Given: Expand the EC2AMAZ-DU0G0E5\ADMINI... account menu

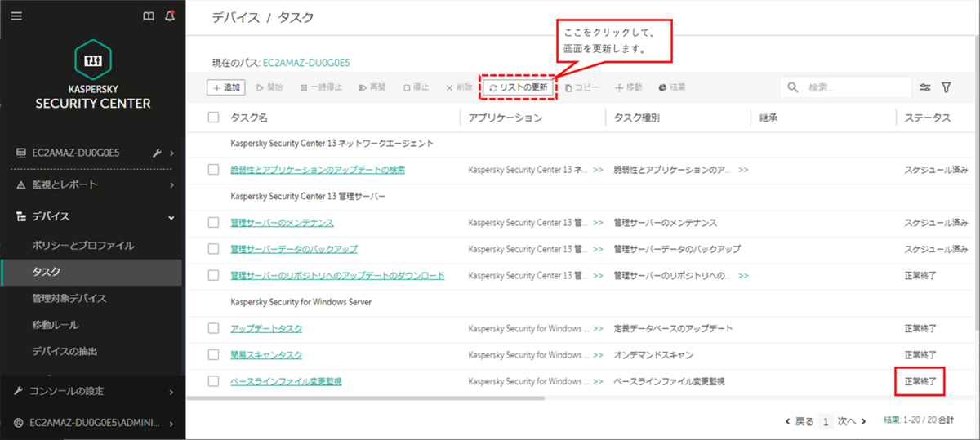Looking at the screenshot, I should [171, 423].
